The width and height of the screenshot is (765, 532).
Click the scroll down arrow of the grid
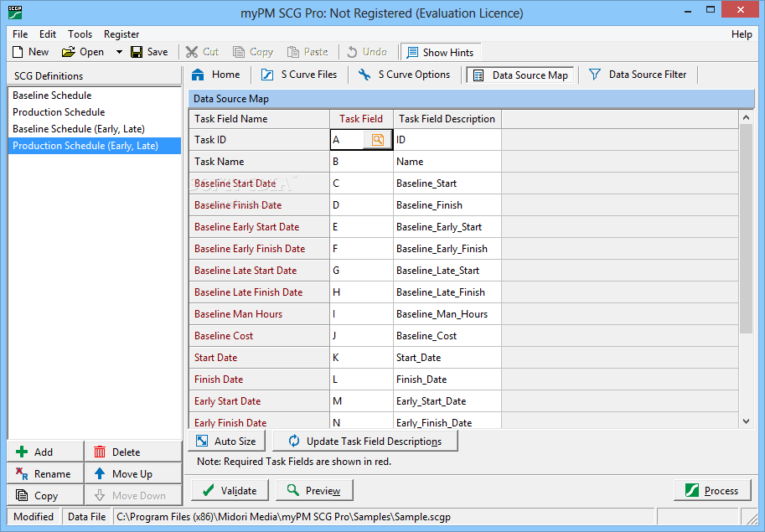(x=746, y=421)
